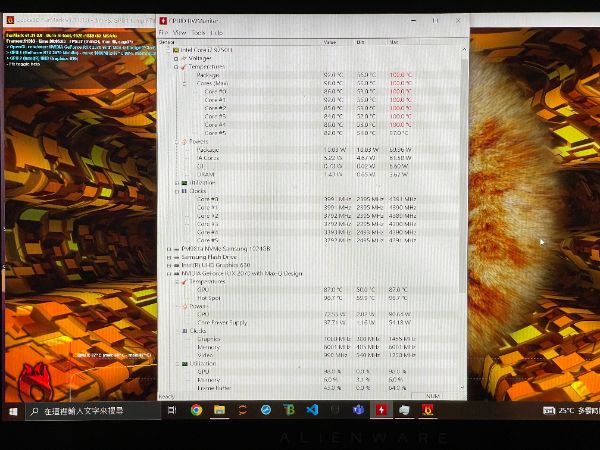The width and height of the screenshot is (600, 450).
Task: Click the Utilization icon under NVIDIA GPU
Action: (184, 364)
